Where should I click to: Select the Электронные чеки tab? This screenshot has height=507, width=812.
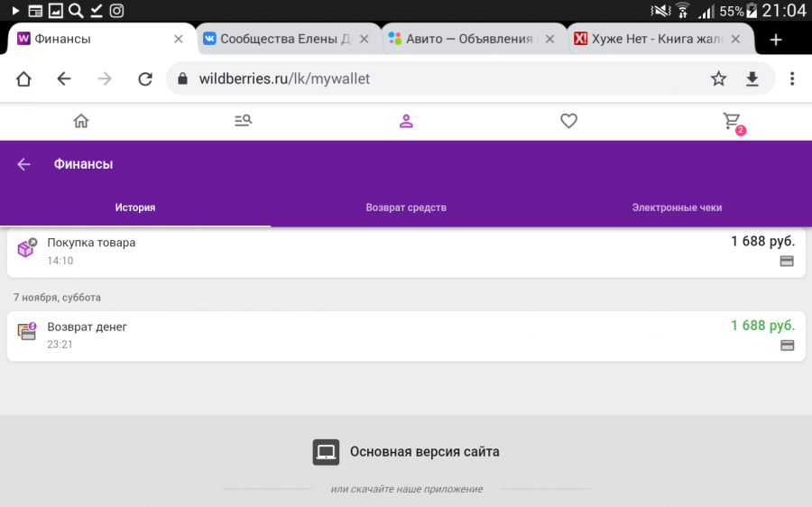coord(677,207)
